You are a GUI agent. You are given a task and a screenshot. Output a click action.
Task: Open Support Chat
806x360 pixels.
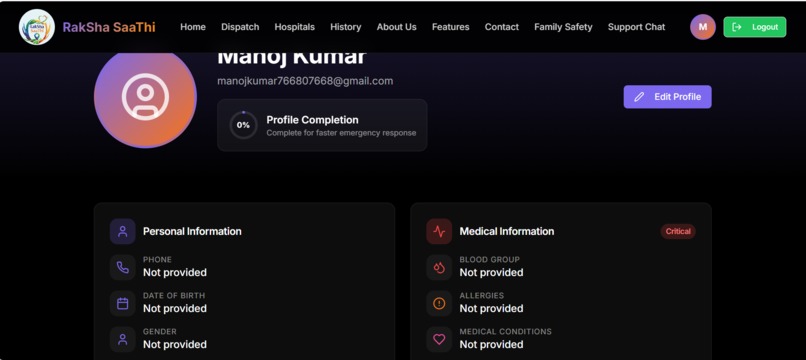point(636,27)
